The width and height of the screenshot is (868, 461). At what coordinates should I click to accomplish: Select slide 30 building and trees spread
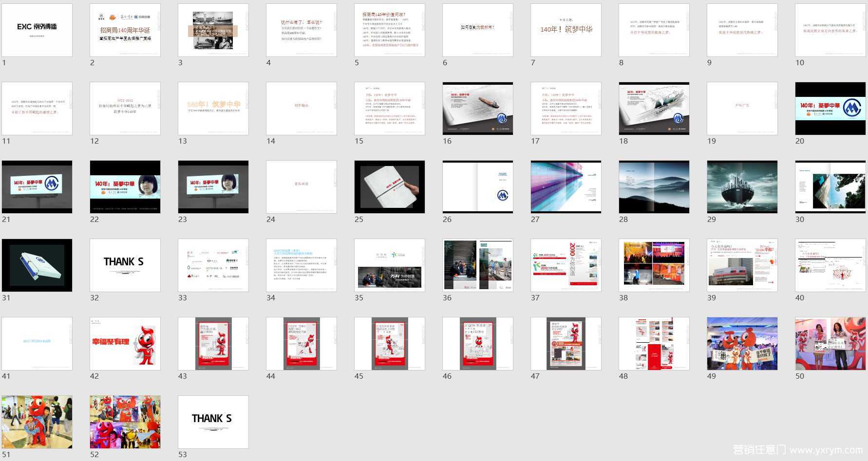(x=830, y=187)
